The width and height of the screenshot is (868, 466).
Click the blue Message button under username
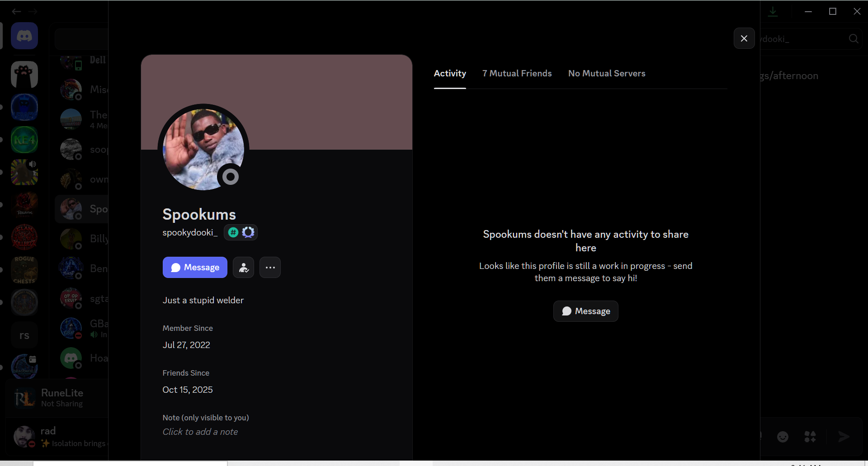coord(195,268)
